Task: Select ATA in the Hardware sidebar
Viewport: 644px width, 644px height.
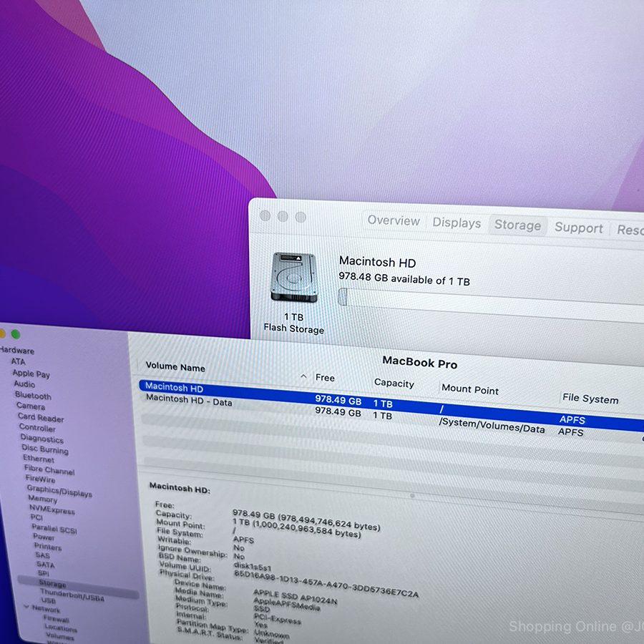Action: [x=18, y=361]
